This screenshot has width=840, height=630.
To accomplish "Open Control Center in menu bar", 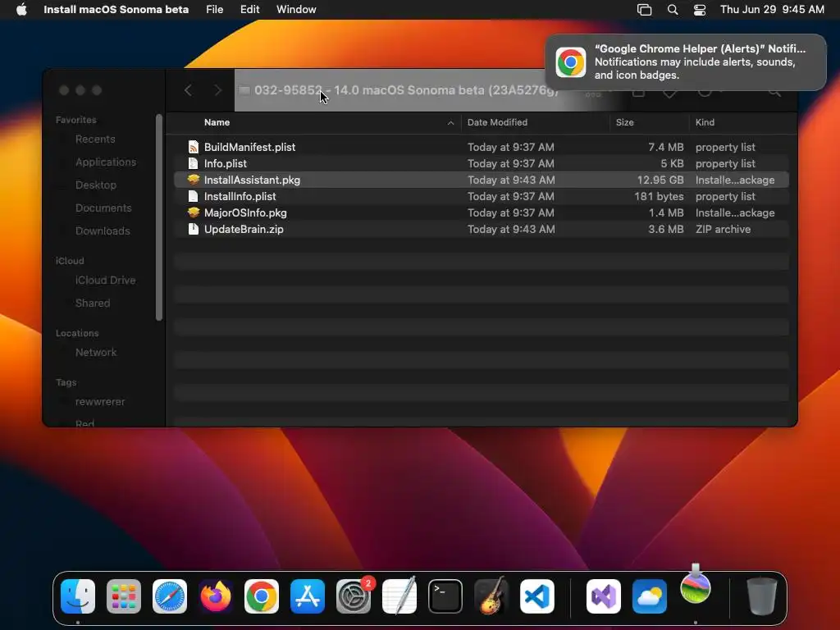I will pos(700,10).
